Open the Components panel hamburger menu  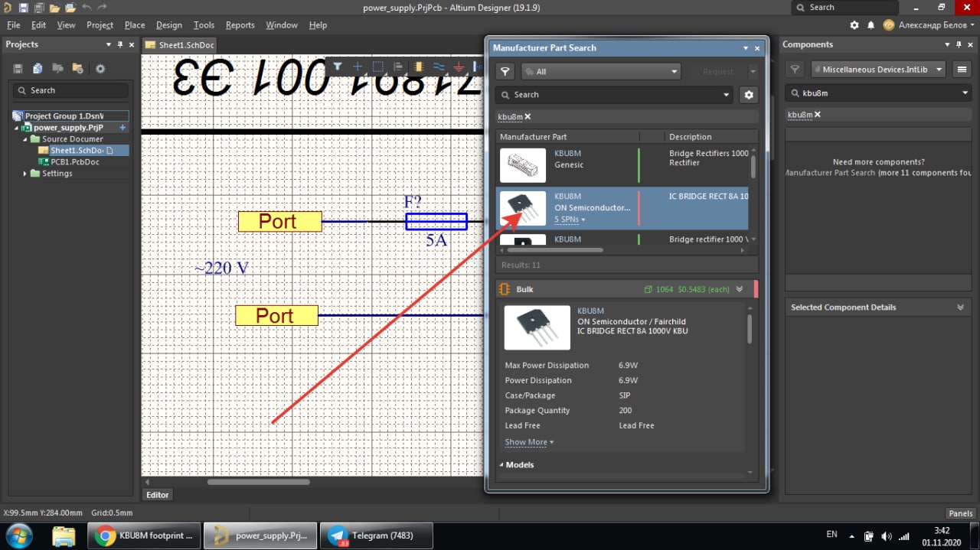coord(962,70)
